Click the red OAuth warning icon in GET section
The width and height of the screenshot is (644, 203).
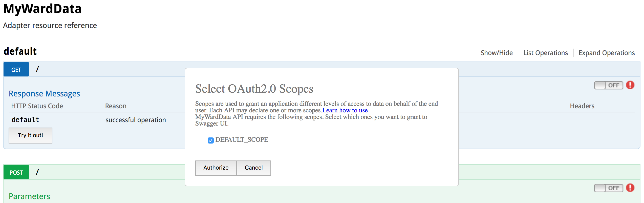[630, 85]
